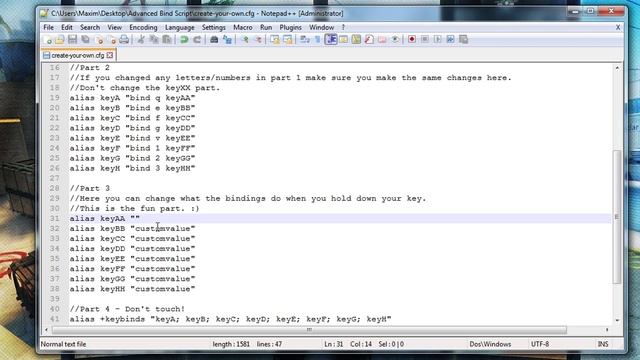Click "Normal text file" in status bar
Viewport: 640px width, 360px height.
63,344
